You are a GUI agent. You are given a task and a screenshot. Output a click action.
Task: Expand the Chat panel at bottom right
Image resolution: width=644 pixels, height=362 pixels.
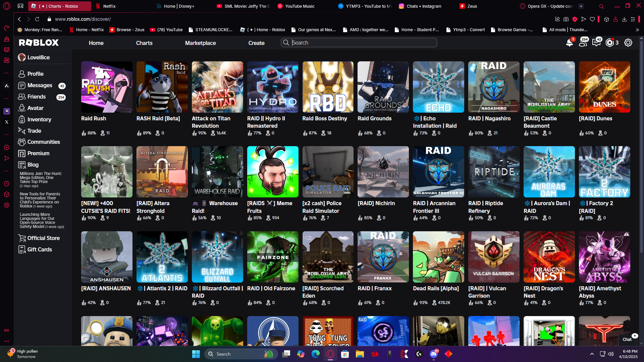627,339
